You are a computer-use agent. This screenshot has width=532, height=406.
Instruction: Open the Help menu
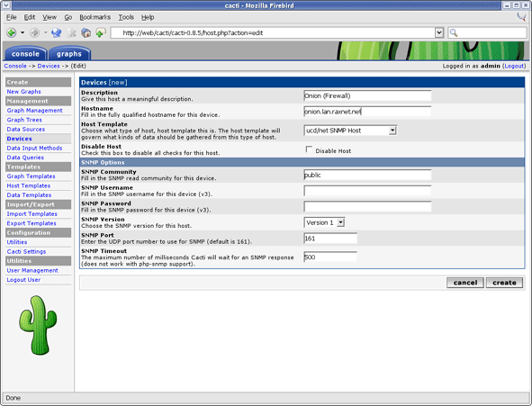(x=148, y=17)
